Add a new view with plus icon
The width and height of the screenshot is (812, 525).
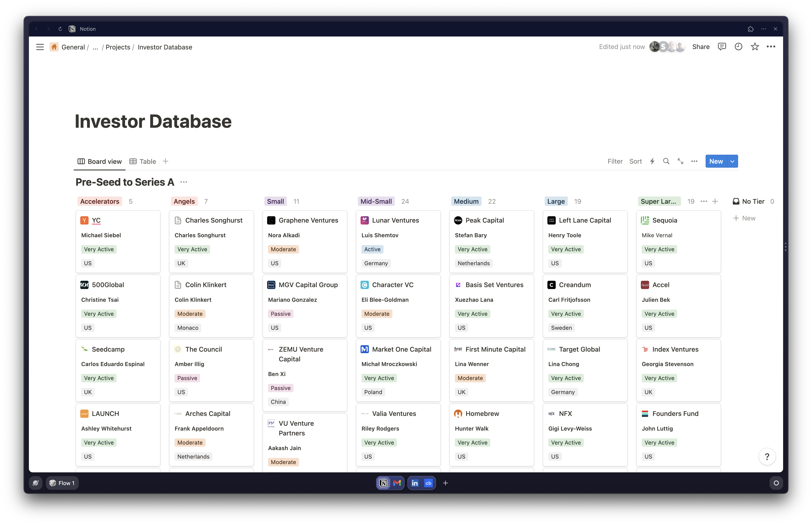165,161
